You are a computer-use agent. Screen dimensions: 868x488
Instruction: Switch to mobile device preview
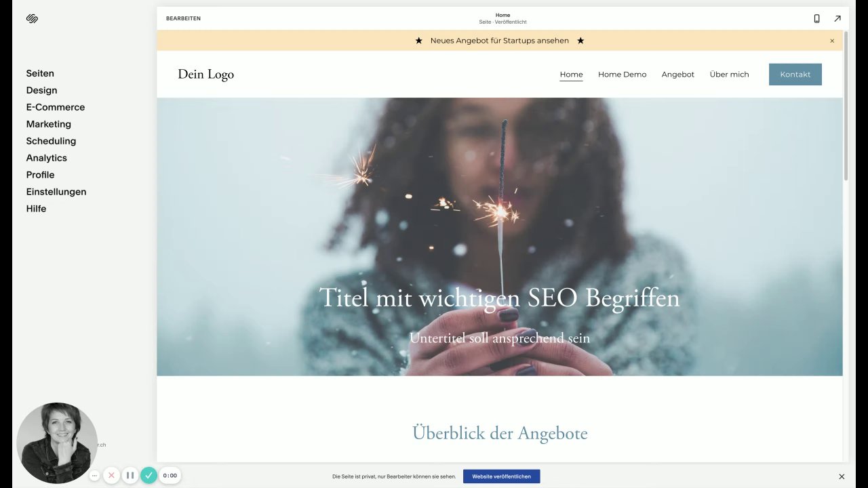[816, 18]
